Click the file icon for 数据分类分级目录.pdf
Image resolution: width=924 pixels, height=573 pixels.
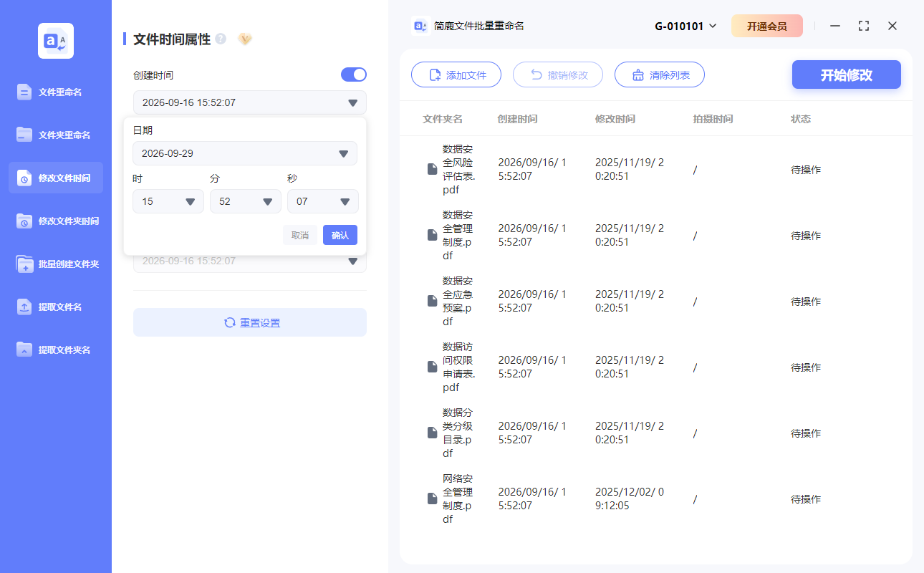pyautogui.click(x=432, y=433)
